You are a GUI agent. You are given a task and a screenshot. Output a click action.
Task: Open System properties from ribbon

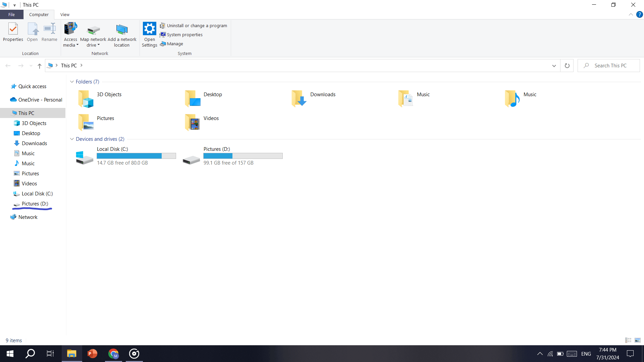click(184, 35)
